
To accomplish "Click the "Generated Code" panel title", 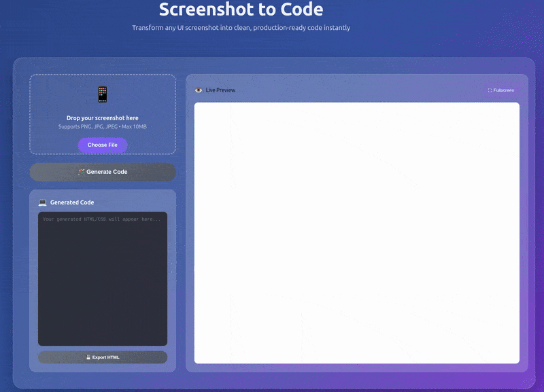I will [x=72, y=202].
